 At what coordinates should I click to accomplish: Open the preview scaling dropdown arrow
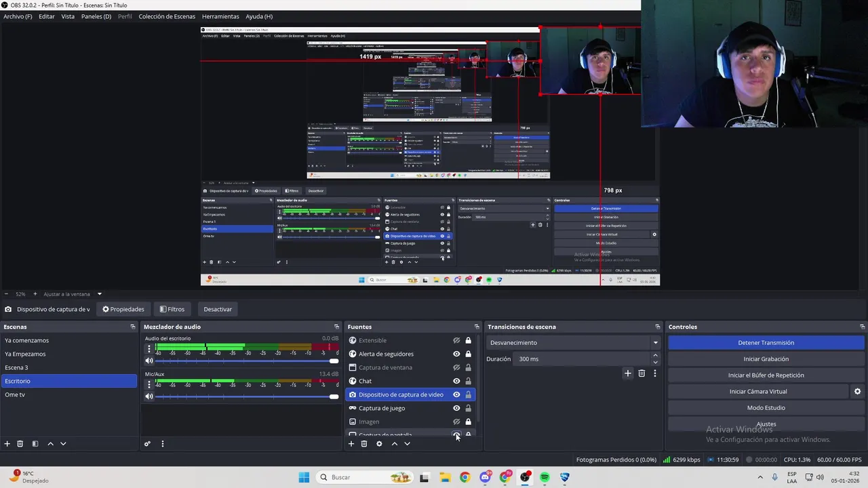coord(99,294)
